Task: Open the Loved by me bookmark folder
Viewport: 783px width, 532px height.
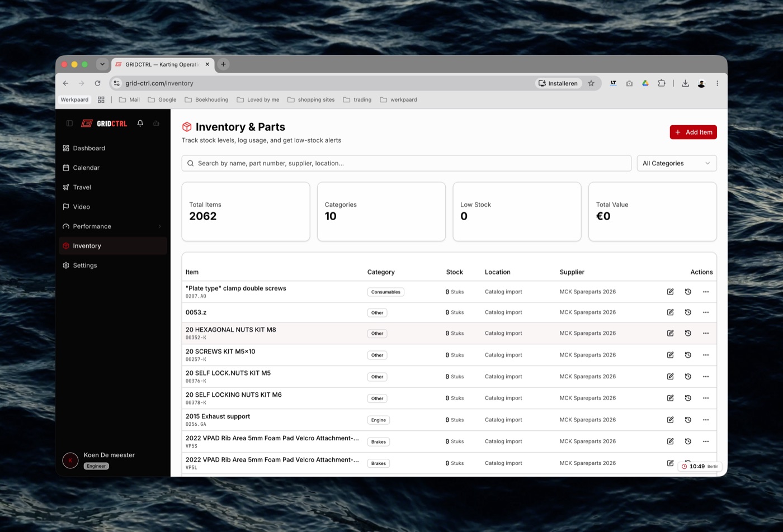Action: pyautogui.click(x=258, y=99)
